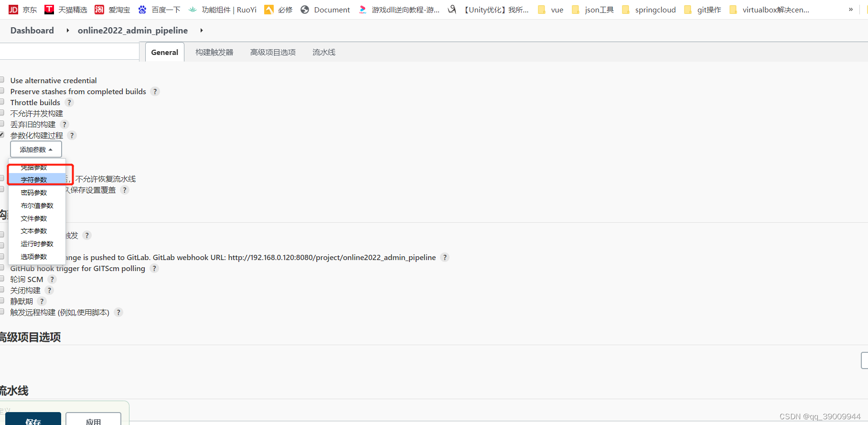Tick the 关闭构建 checkbox
The image size is (868, 425).
[2, 290]
